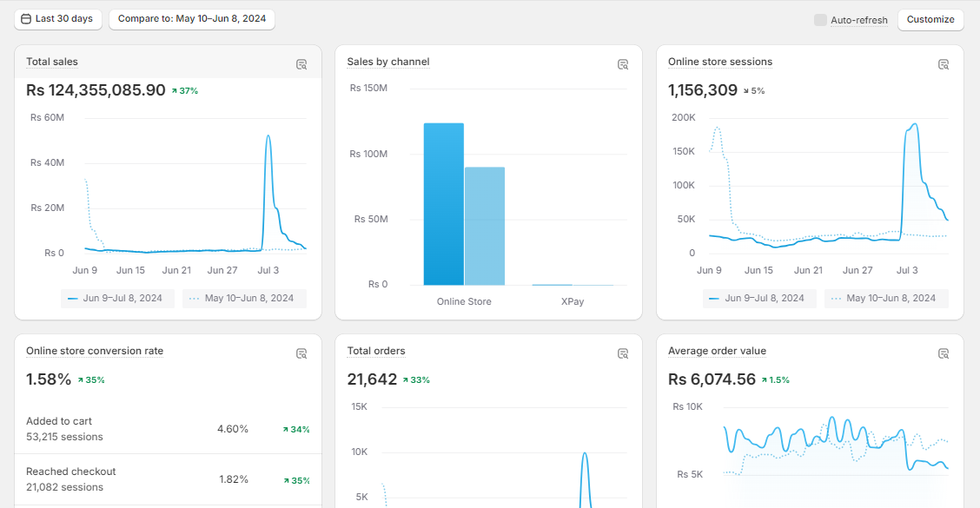The width and height of the screenshot is (980, 508).
Task: Open the report icon on Online store sessions card
Action: click(944, 64)
